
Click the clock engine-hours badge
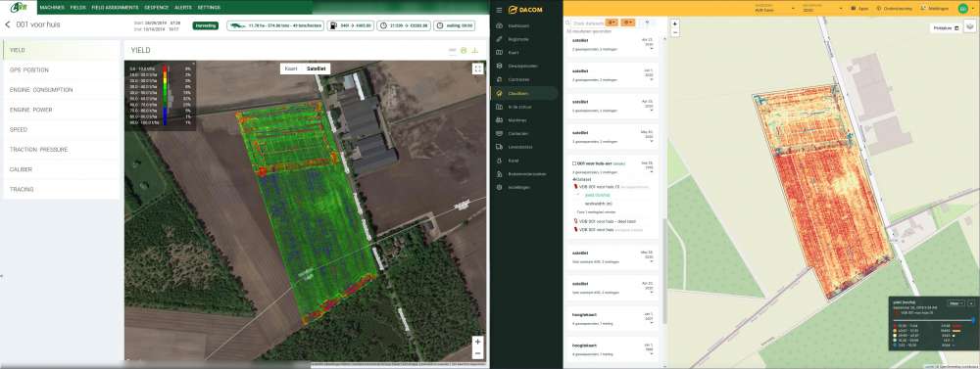pyautogui.click(x=404, y=25)
